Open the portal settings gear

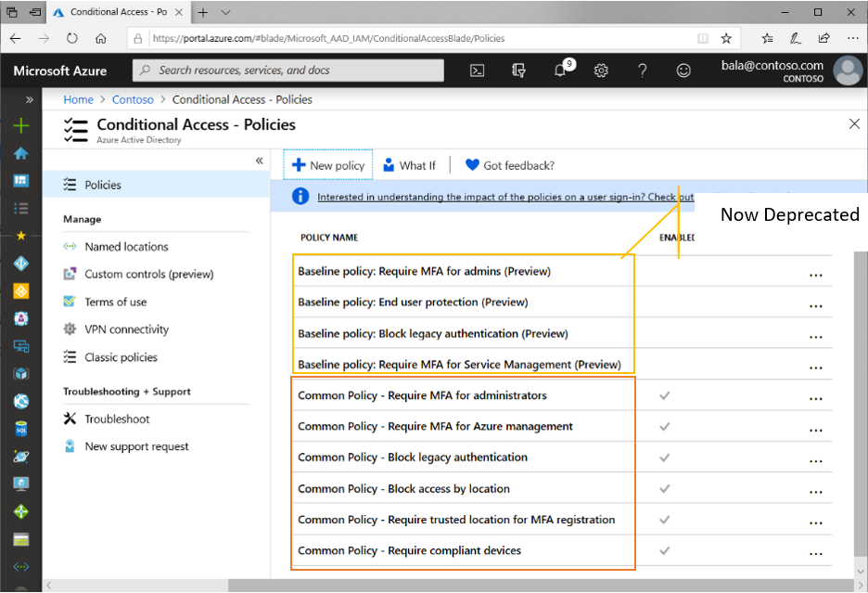coord(601,71)
